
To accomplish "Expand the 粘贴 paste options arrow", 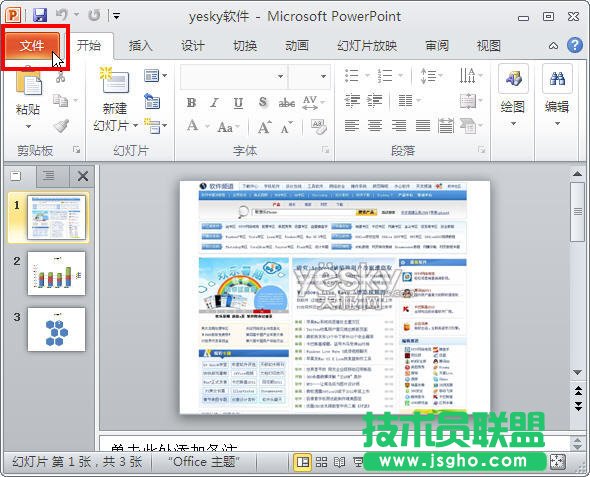I will tap(28, 126).
